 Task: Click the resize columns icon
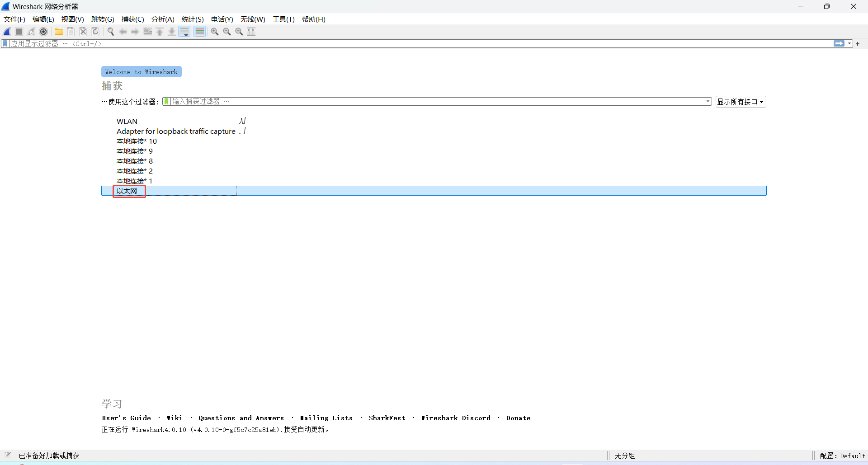pos(251,32)
